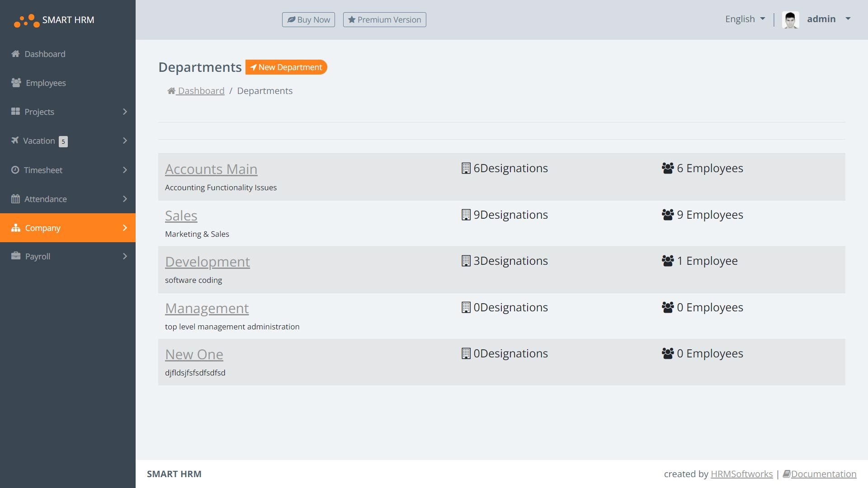The width and height of the screenshot is (868, 488).
Task: Click the Employees group icon in sidebar
Action: coord(16,83)
